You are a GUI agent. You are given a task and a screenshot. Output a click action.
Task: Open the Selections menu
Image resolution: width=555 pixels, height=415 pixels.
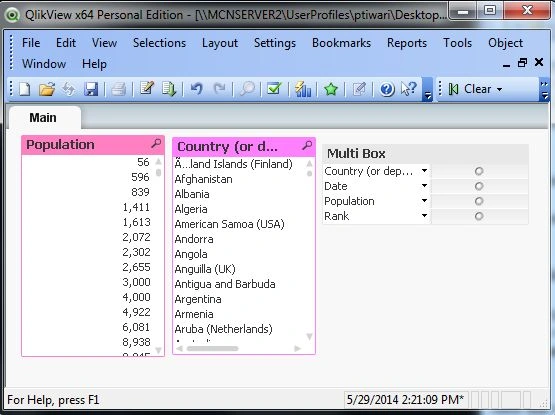pos(159,43)
